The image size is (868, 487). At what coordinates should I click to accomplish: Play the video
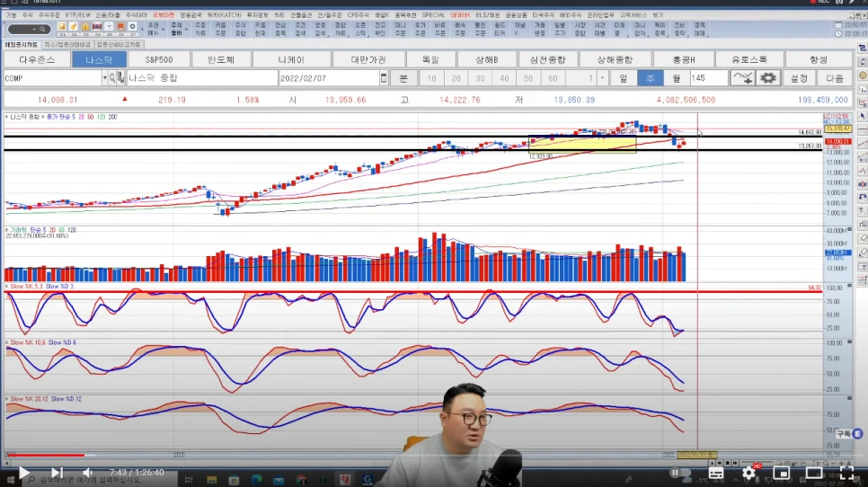[23, 473]
